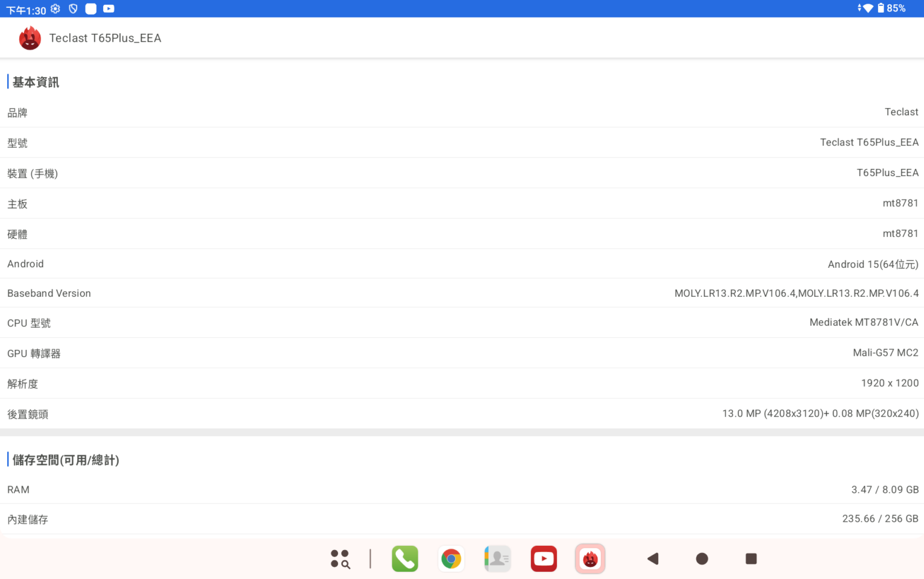Tap the Back navigation button
Screen dimensions: 924x579
(653, 559)
